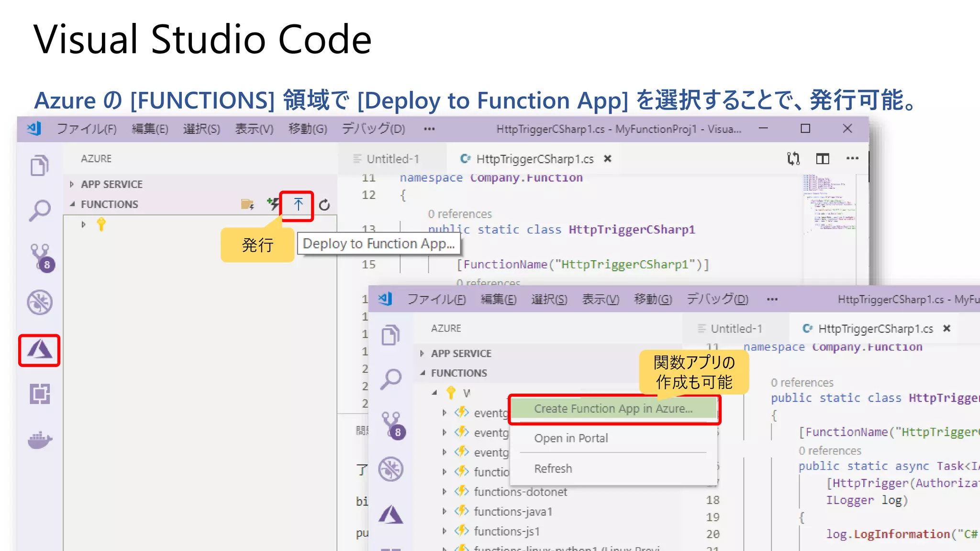Click Create New Project folder icon in FUNCTIONS header
This screenshot has width=980, height=551.
[247, 205]
